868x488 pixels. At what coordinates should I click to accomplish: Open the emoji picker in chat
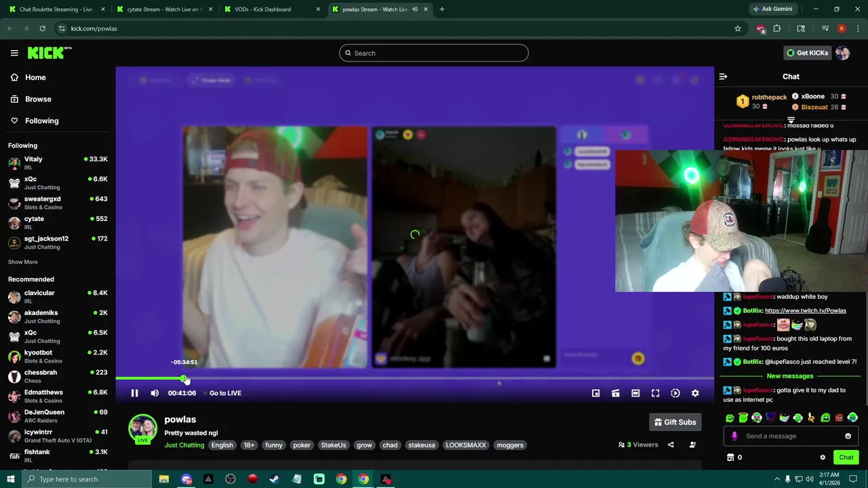tap(848, 436)
